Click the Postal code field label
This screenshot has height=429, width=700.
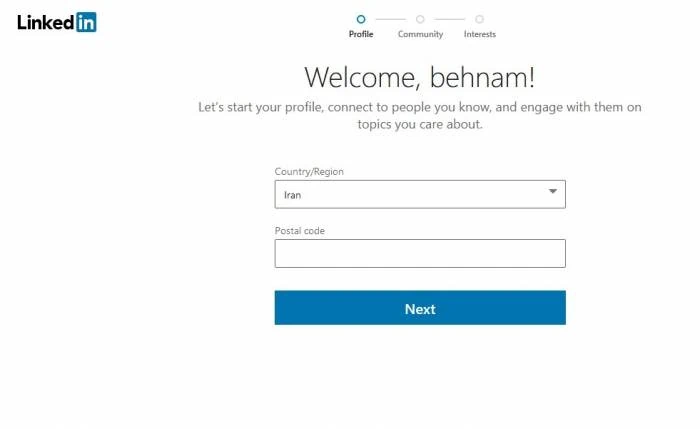[x=300, y=231]
